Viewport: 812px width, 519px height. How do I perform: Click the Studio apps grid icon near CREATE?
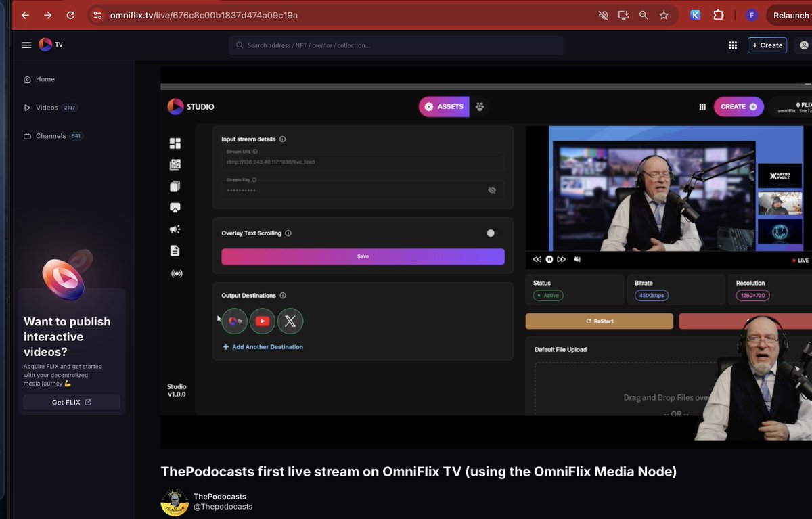702,107
